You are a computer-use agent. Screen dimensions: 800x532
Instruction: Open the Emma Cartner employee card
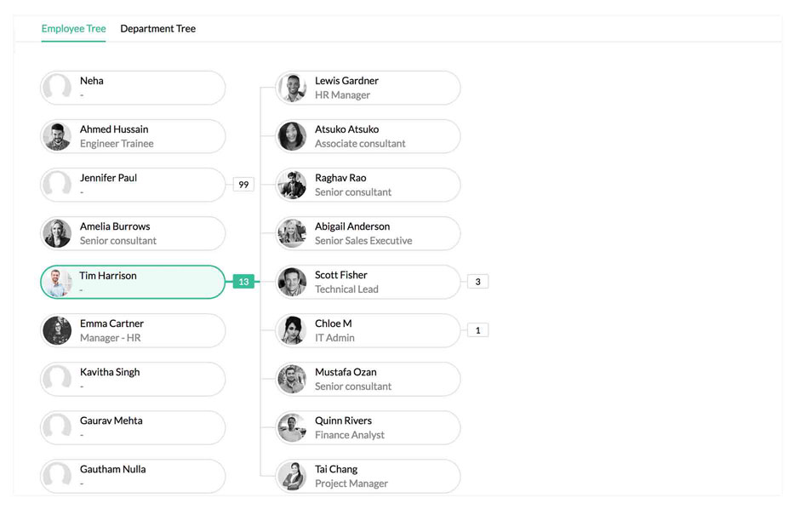133,330
